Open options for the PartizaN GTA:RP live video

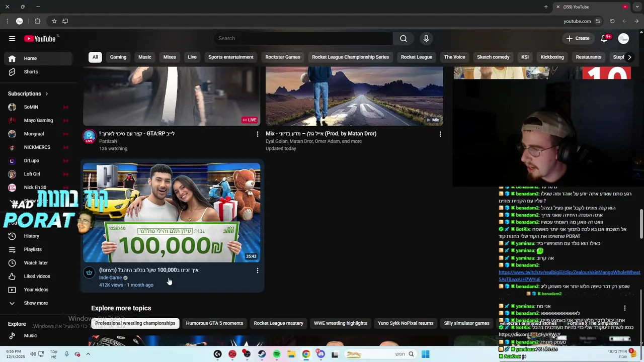pos(258,134)
